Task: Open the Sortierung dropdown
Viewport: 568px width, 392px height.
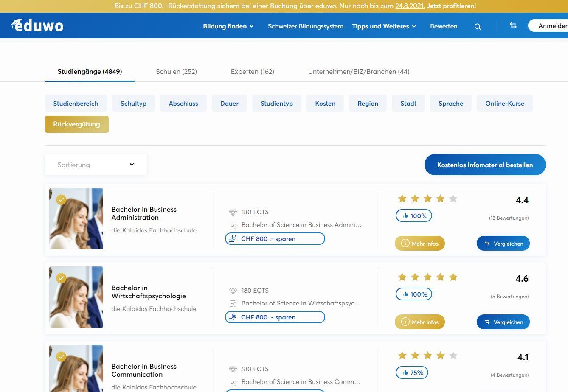Action: (x=96, y=165)
